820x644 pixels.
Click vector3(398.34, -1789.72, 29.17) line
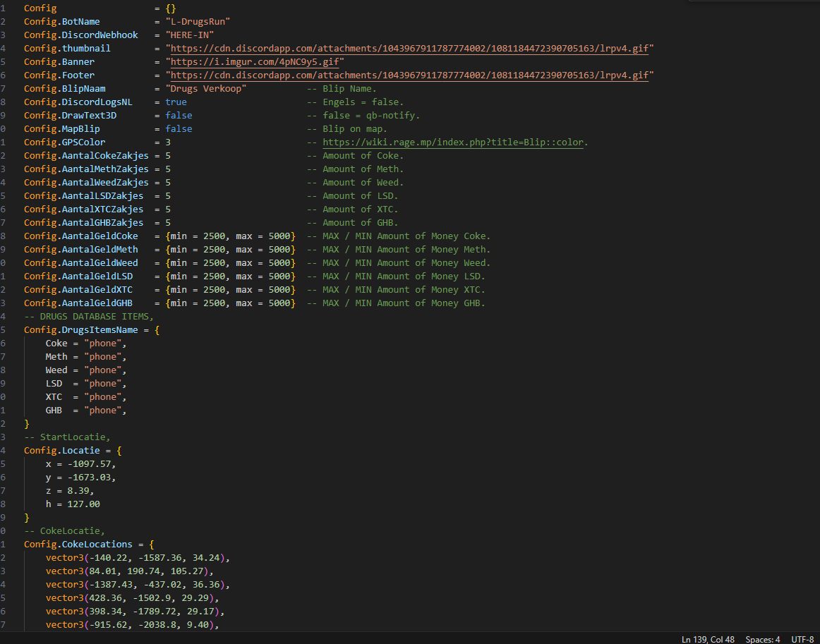[135, 612]
